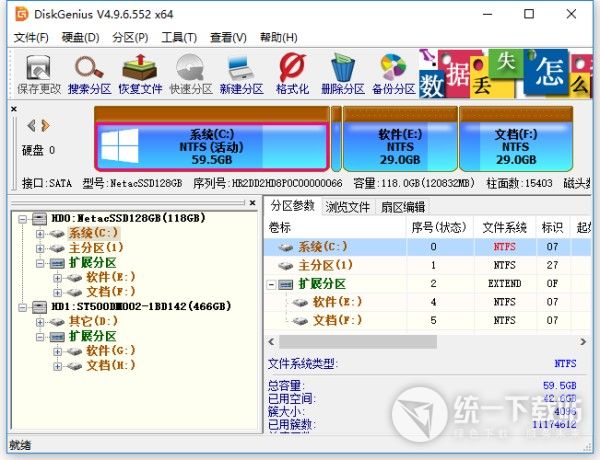Collapse the HD0 NetacSSD128GB tree node
This screenshot has height=460, width=600.
(x=23, y=219)
